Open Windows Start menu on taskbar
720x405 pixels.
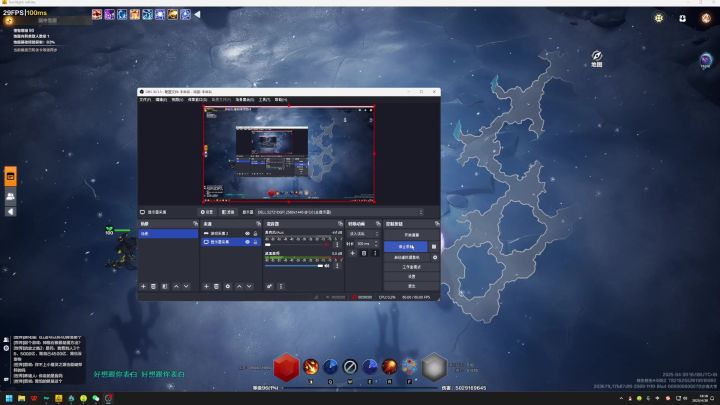coord(9,398)
